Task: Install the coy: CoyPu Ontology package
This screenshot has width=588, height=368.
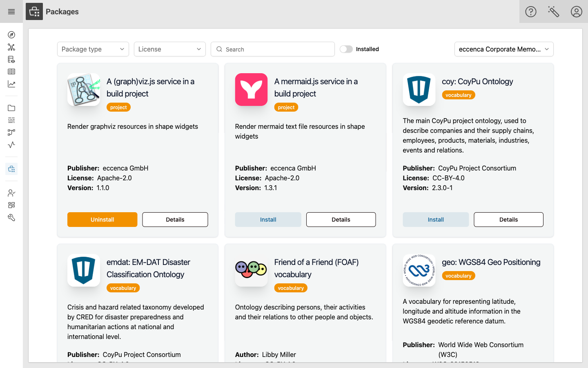Action: click(x=436, y=220)
